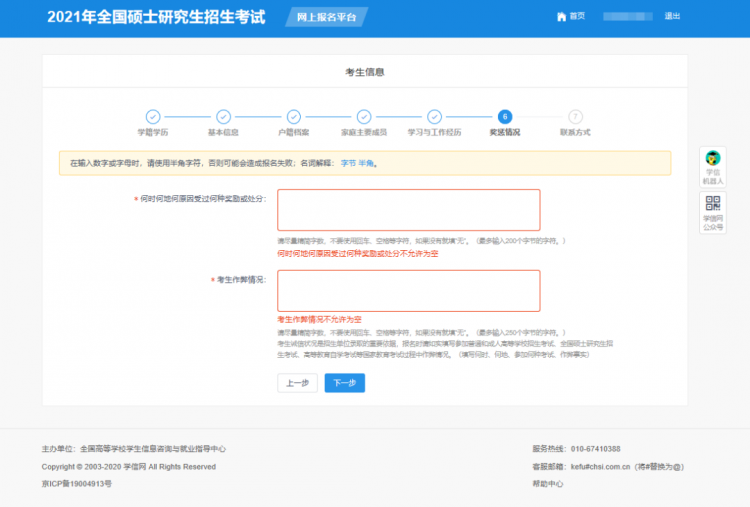The image size is (750, 507).
Task: Click the 首页 home icon in header
Action: [x=561, y=17]
